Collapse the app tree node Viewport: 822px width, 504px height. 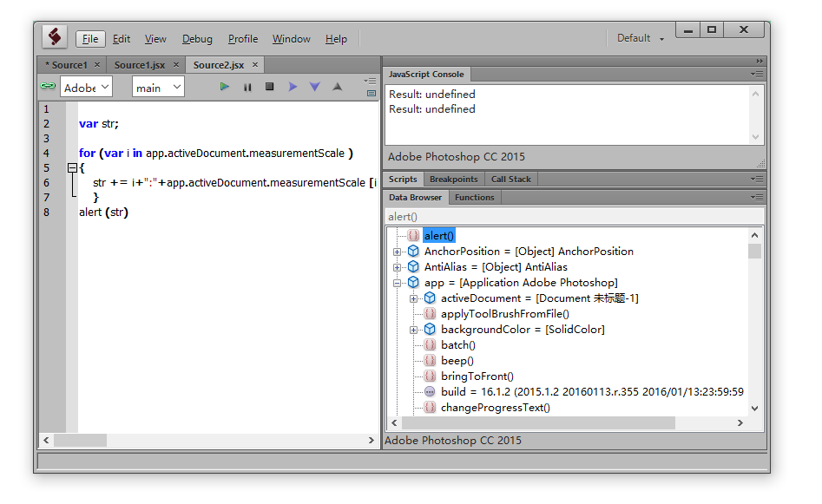(x=397, y=283)
